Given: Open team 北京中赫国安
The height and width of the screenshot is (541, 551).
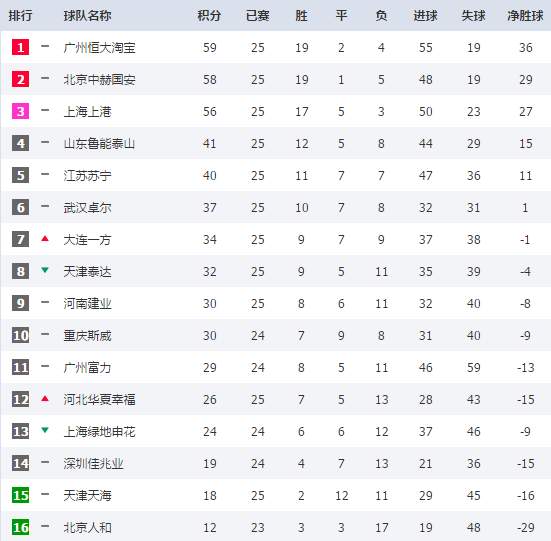Looking at the screenshot, I should [99, 80].
